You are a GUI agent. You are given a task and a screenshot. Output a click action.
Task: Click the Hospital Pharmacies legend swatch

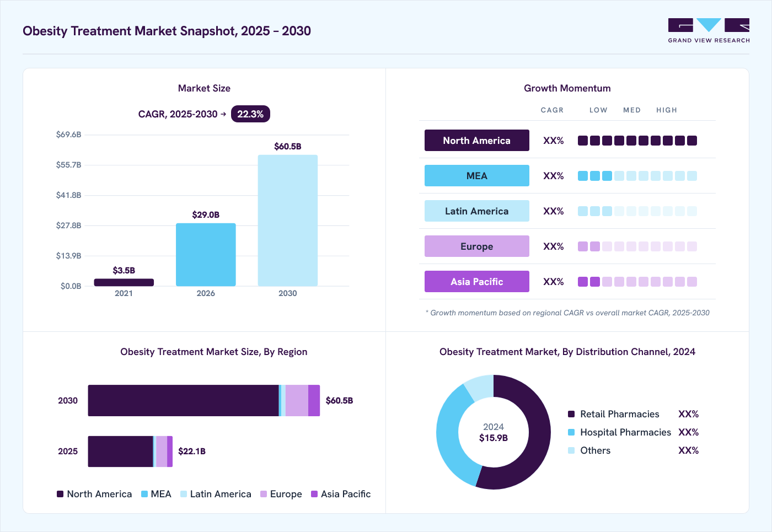point(571,432)
